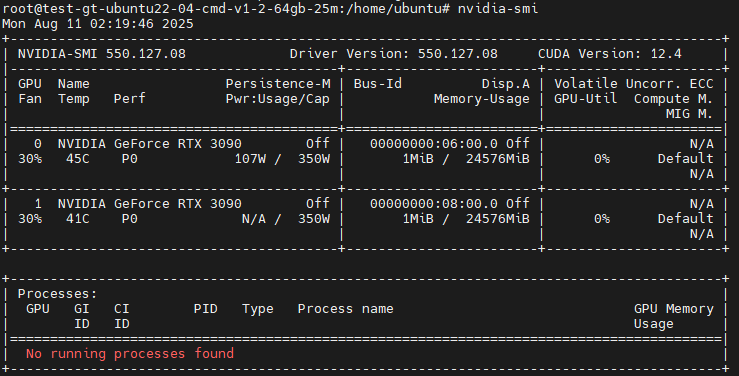Click the Persistence-M column header
Viewport: 739px width, 376px height.
pyautogui.click(x=278, y=84)
